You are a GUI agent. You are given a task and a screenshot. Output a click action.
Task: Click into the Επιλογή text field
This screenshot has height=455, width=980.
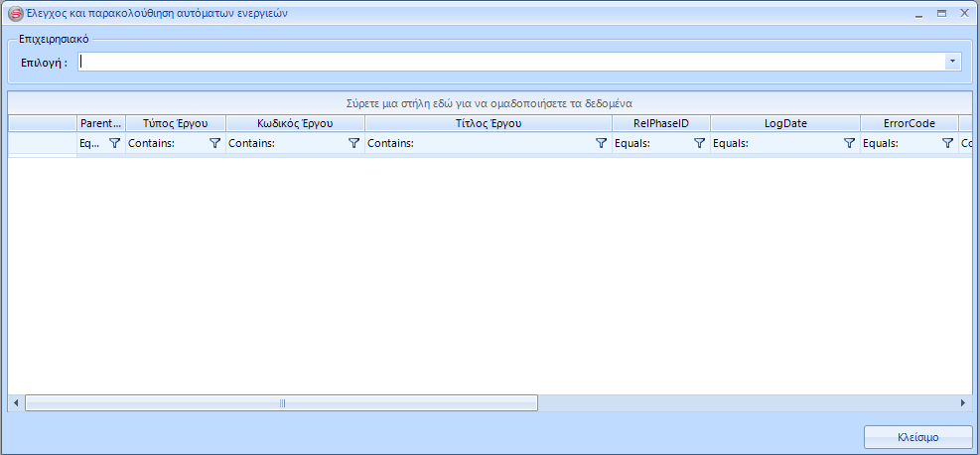click(x=511, y=62)
